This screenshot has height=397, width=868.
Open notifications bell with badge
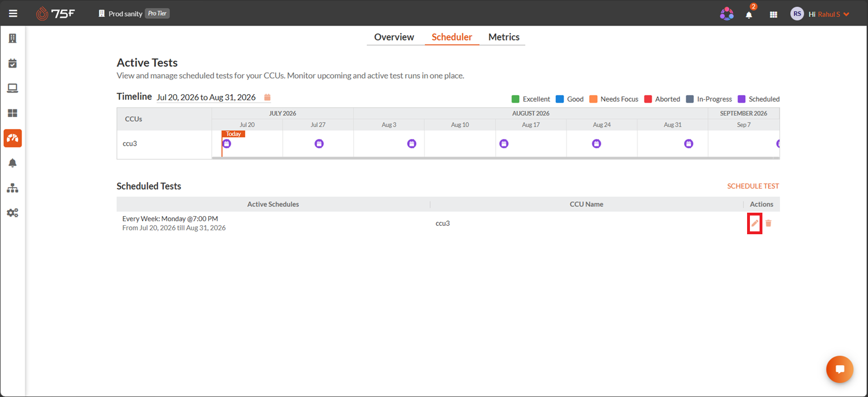point(749,14)
